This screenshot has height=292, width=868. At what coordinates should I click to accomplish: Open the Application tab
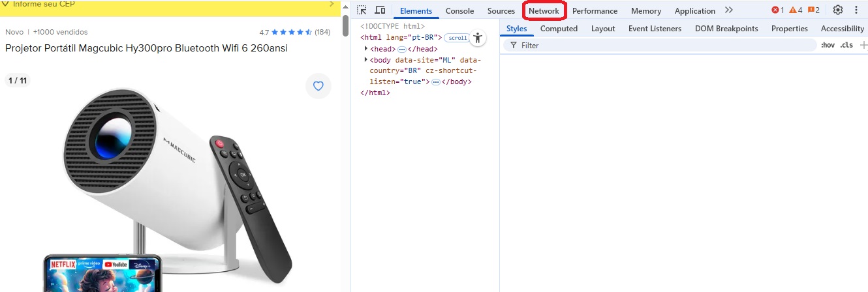point(695,11)
